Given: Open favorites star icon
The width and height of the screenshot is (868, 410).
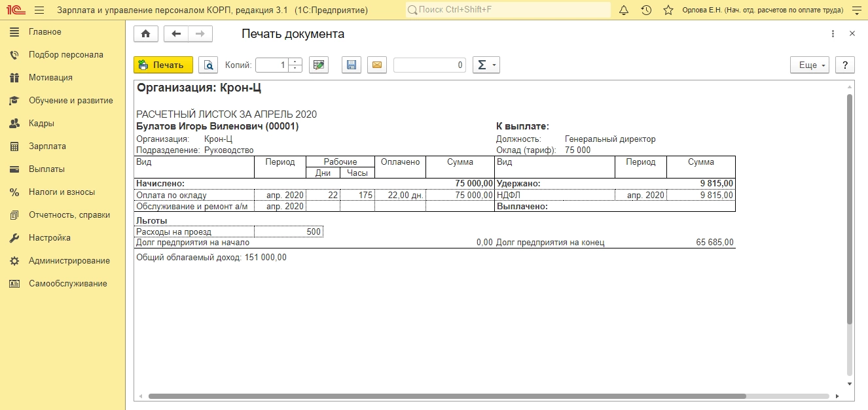Looking at the screenshot, I should pos(668,10).
